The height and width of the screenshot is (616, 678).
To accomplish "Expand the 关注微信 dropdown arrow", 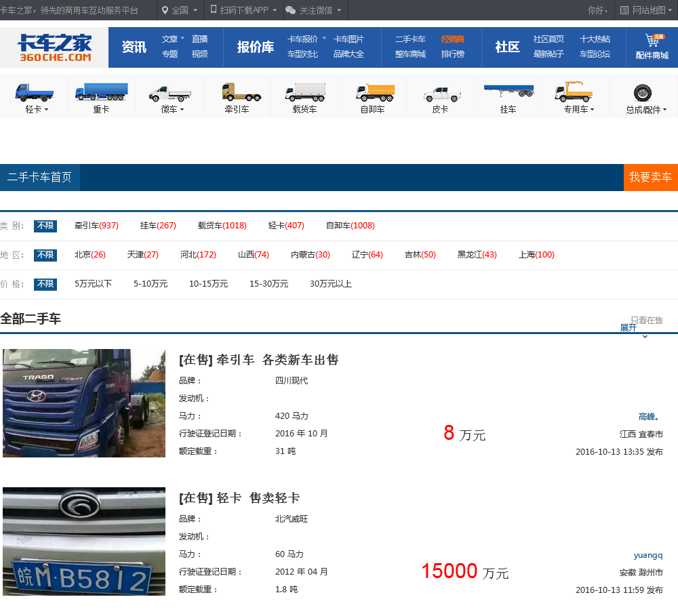I will click(x=339, y=10).
